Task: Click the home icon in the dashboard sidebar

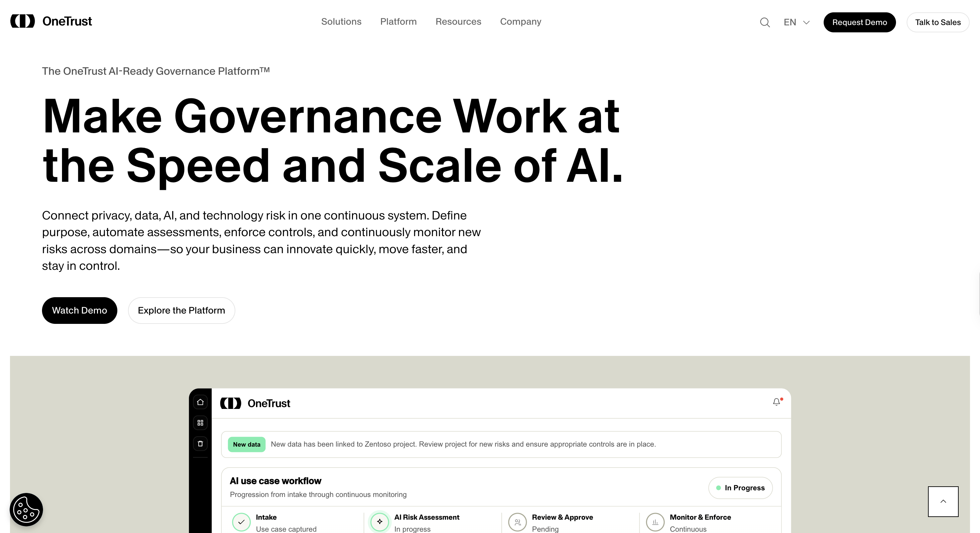Action: click(200, 402)
